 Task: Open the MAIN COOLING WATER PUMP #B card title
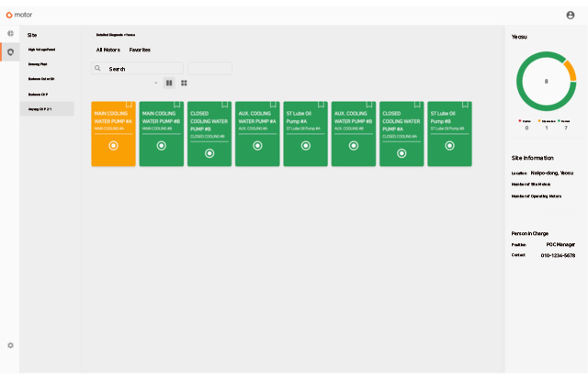coord(161,118)
